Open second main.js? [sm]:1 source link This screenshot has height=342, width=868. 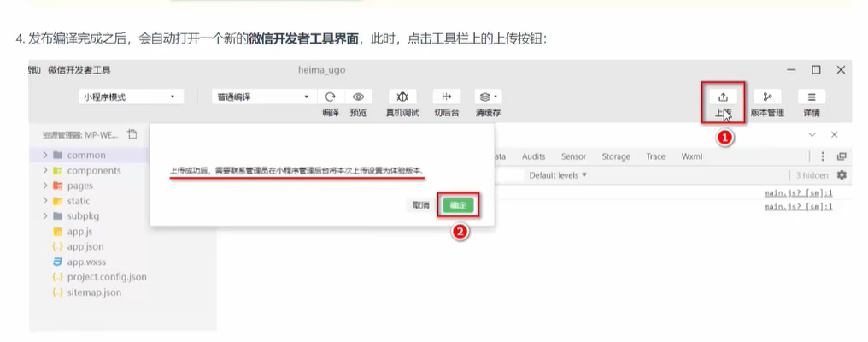(x=798, y=207)
